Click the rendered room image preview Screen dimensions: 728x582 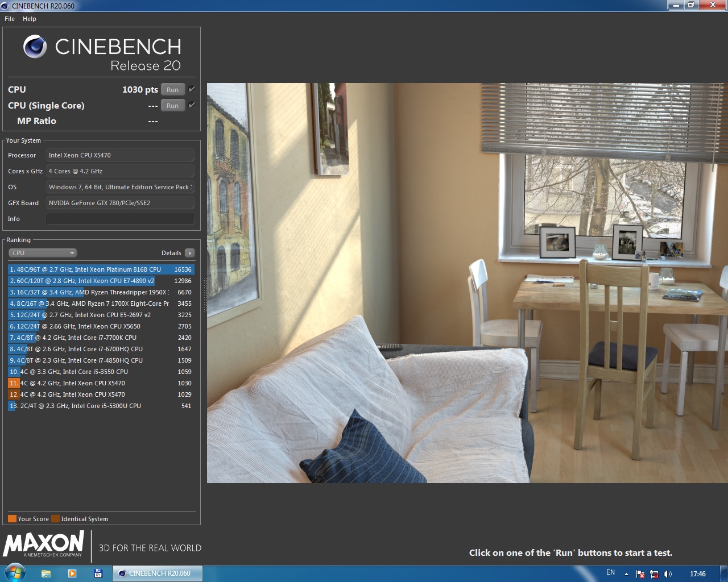[x=468, y=283]
